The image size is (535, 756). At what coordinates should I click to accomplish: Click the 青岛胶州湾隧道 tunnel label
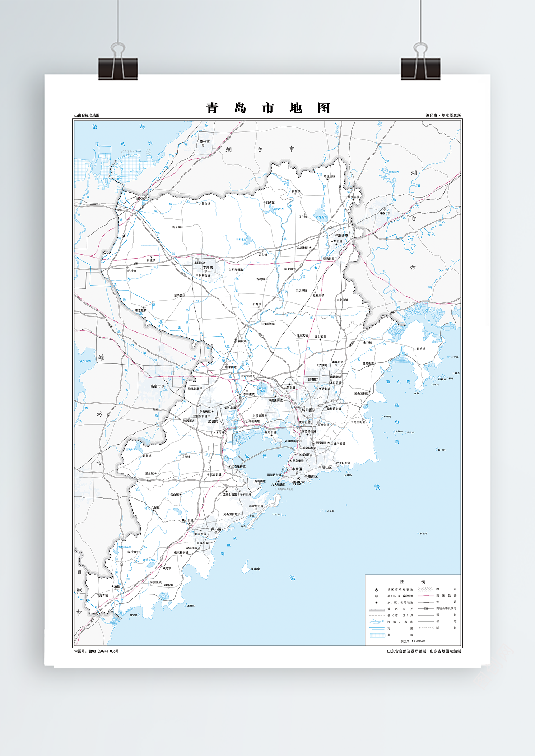point(285,489)
